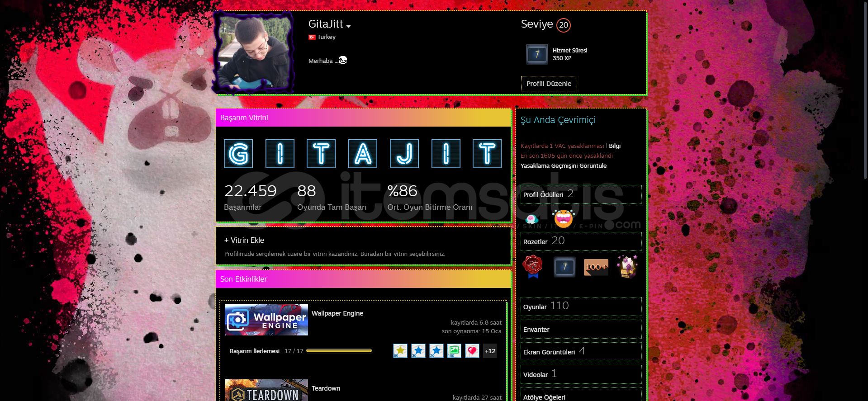Open the 88 Oyunda Tam Başarı stat

tap(332, 197)
